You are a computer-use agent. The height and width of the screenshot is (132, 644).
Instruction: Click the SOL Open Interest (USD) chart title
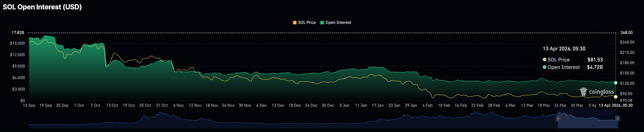42,7
